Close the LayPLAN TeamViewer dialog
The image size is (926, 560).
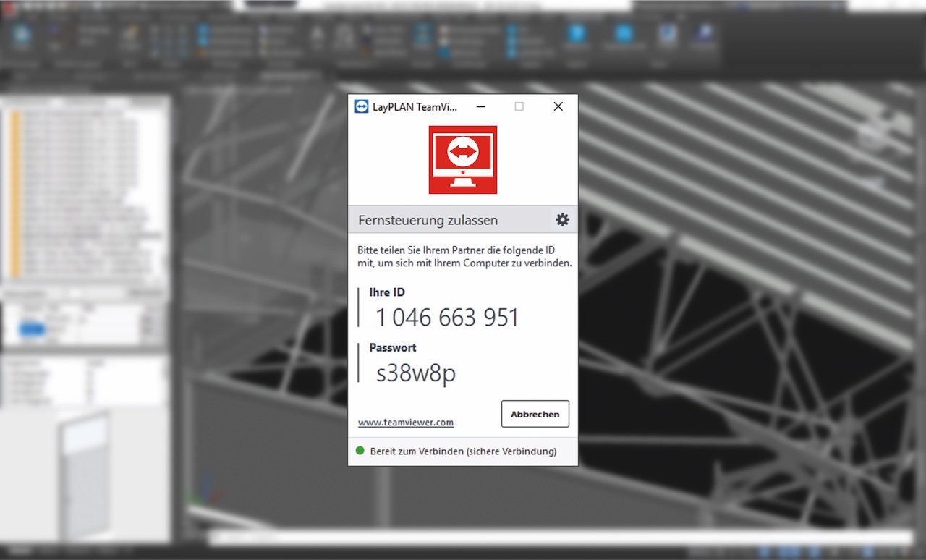[x=558, y=106]
